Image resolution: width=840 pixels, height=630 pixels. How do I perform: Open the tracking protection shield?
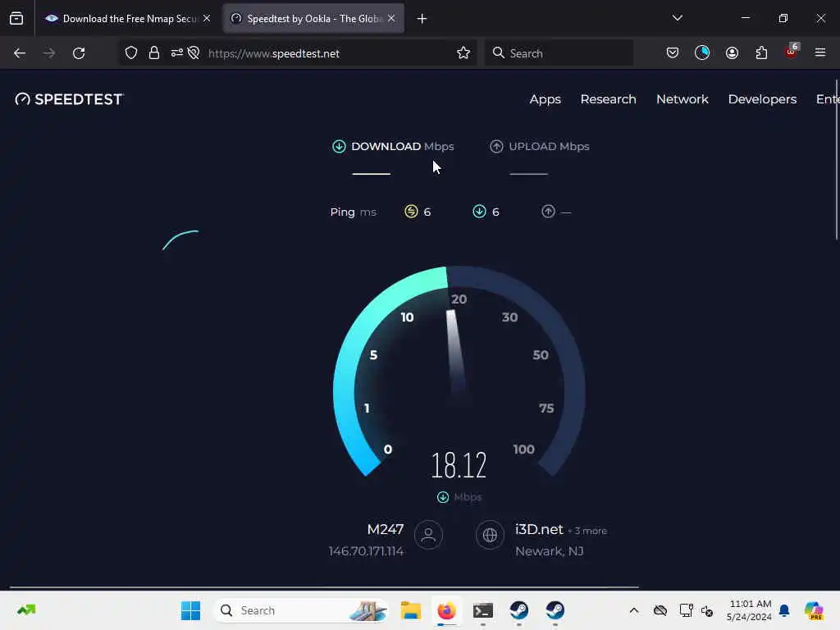131,53
